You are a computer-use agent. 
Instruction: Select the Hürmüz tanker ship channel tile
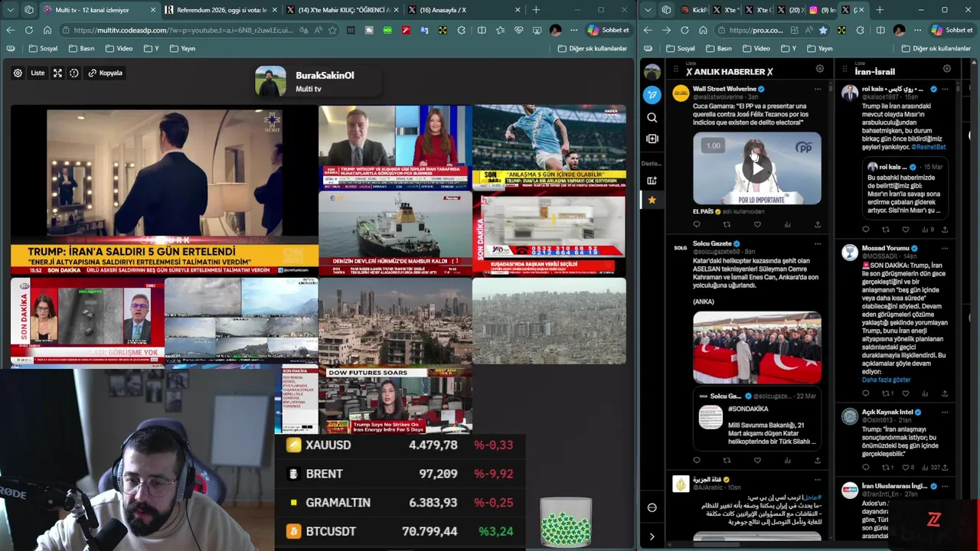[395, 233]
